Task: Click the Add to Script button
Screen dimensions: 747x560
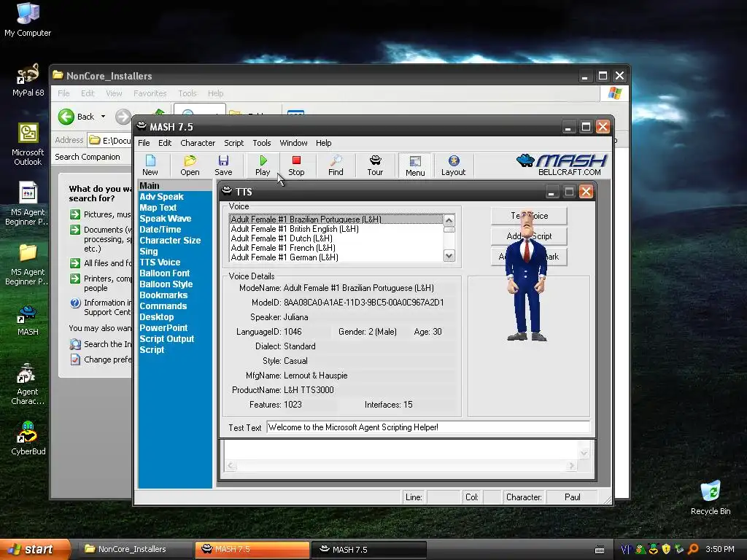Action: coord(529,236)
